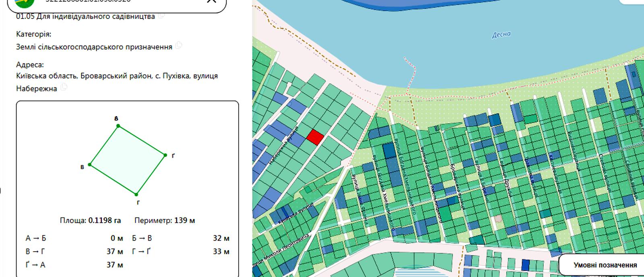Clear the cadastral number search with X
The width and height of the screenshot is (644, 277).
(x=211, y=1)
